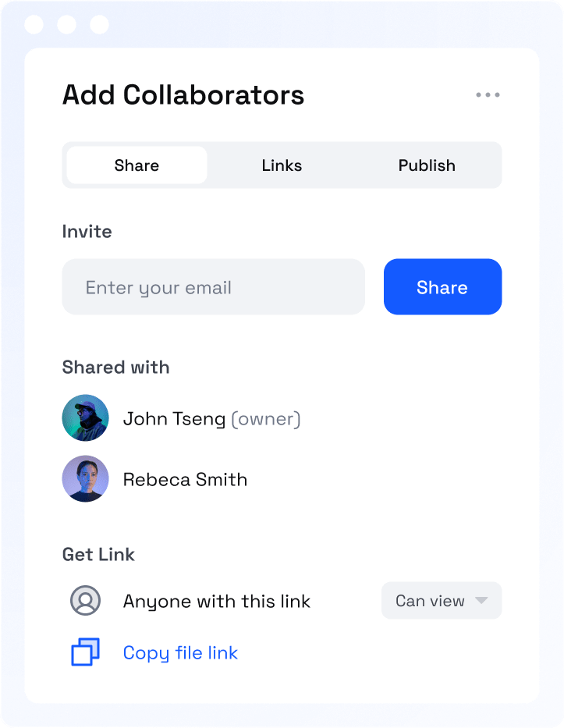Image resolution: width=564 pixels, height=728 pixels.
Task: Focus the Enter your email field
Action: click(214, 287)
